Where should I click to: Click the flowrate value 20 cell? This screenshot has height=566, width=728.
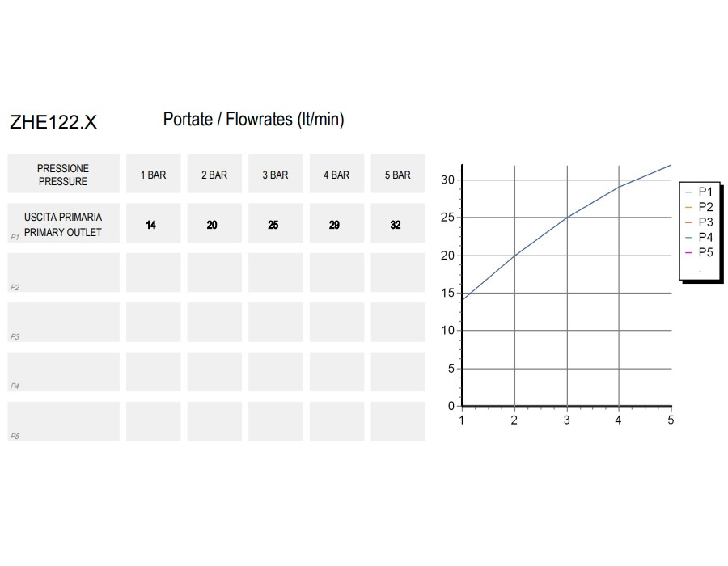(x=214, y=222)
